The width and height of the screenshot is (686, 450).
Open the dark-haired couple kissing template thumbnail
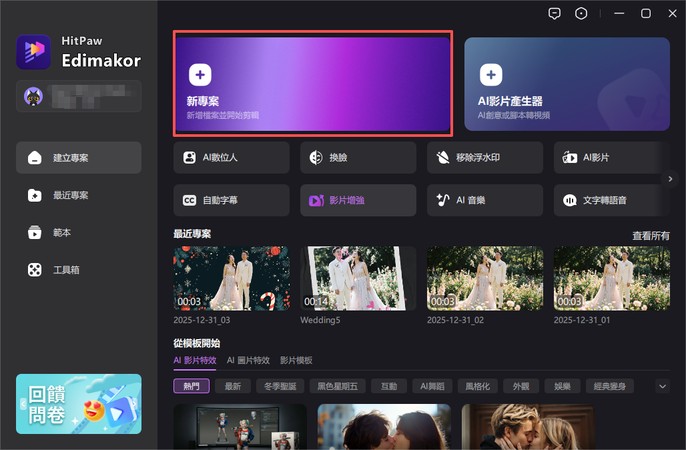pyautogui.click(x=384, y=427)
